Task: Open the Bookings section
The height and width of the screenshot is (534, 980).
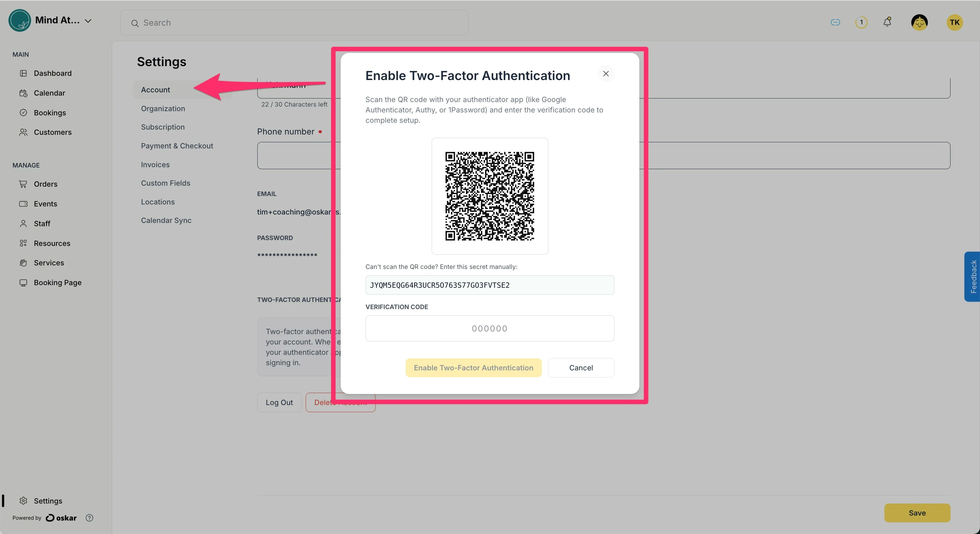Action: click(x=50, y=112)
